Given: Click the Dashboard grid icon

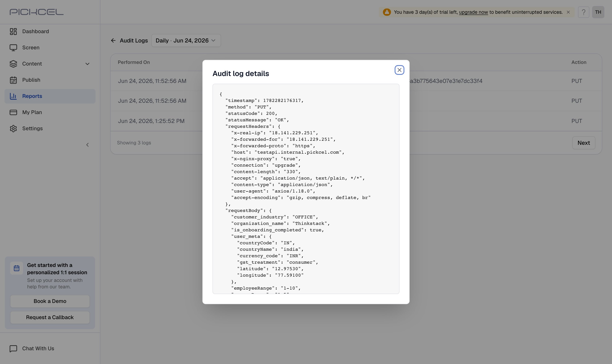Looking at the screenshot, I should (13, 31).
